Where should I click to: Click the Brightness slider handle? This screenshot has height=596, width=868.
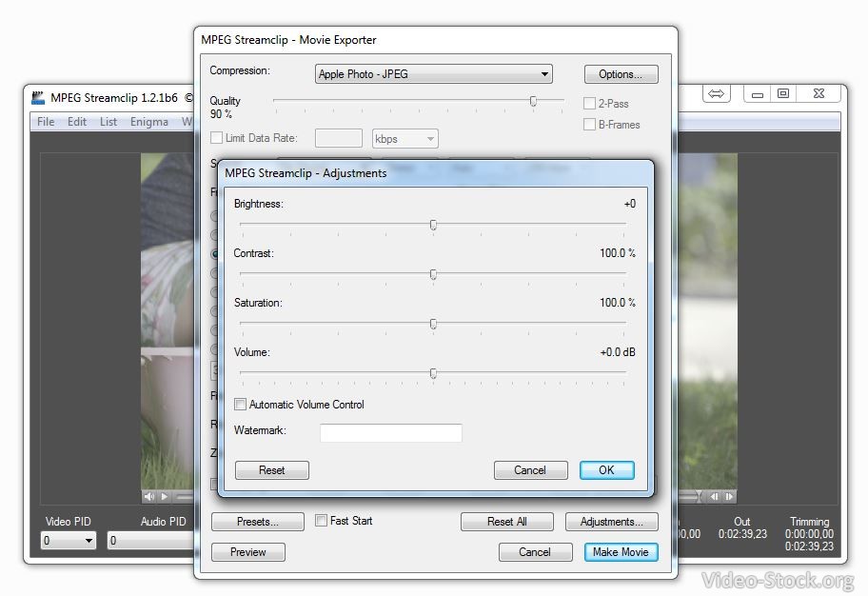click(433, 225)
